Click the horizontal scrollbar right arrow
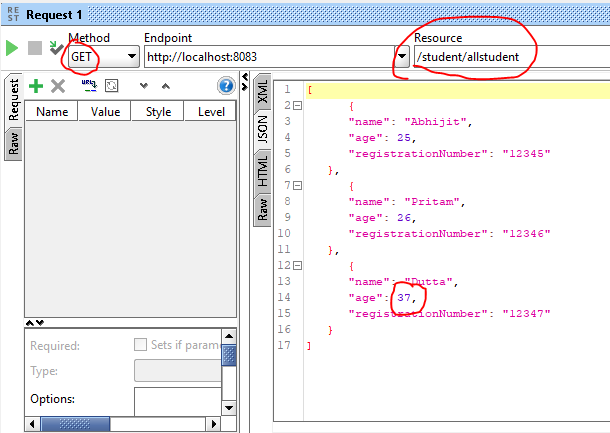This screenshot has height=433, width=610. click(213, 424)
